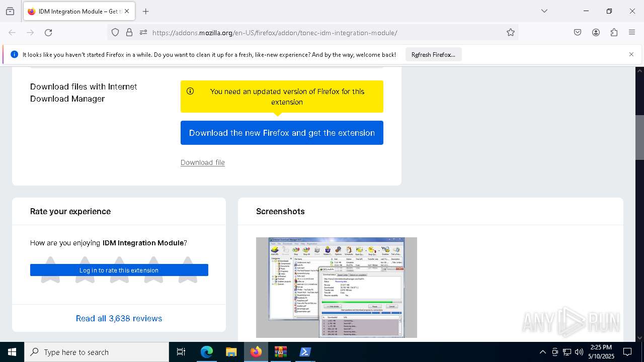Screen dimensions: 644x362
Task: Show hidden system tray icons
Action: (x=542, y=352)
